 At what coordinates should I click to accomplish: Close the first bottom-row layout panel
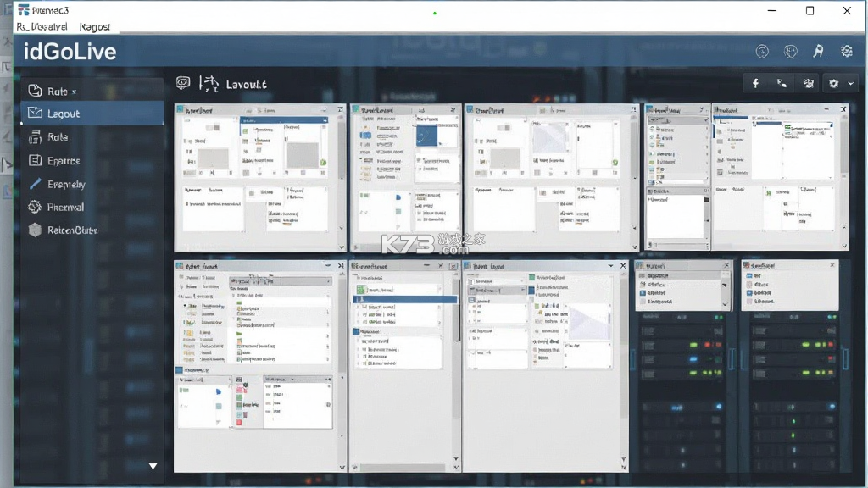pos(341,266)
